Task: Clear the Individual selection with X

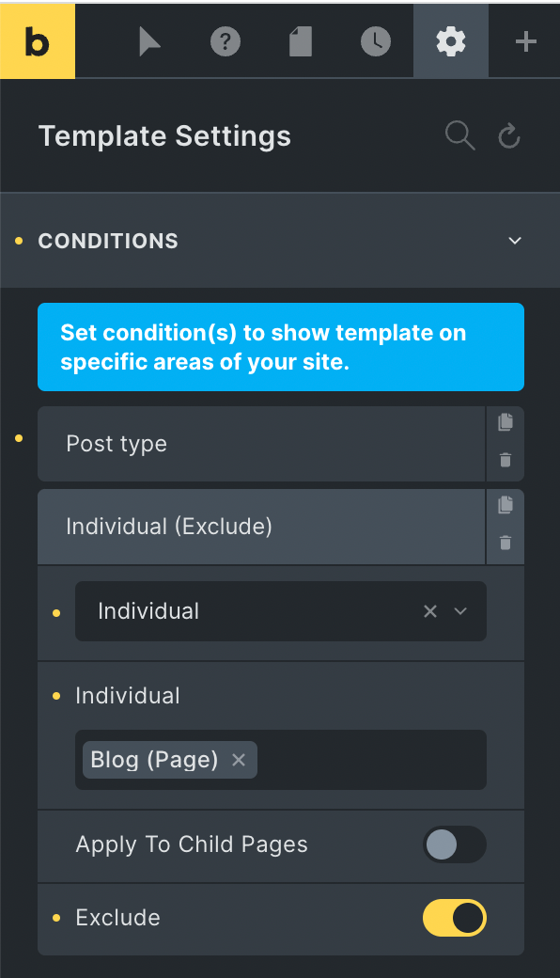Action: coord(430,611)
